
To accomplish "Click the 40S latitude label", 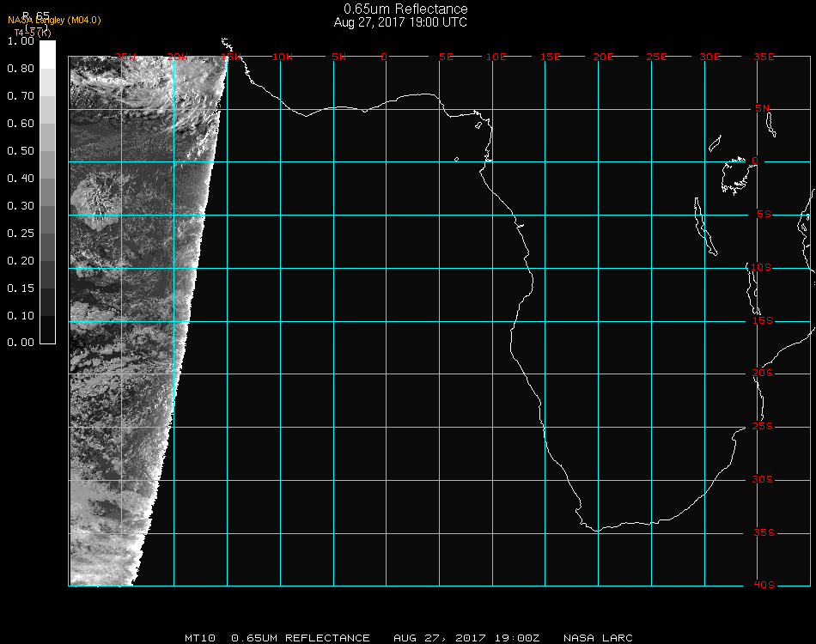I will click(x=764, y=585).
